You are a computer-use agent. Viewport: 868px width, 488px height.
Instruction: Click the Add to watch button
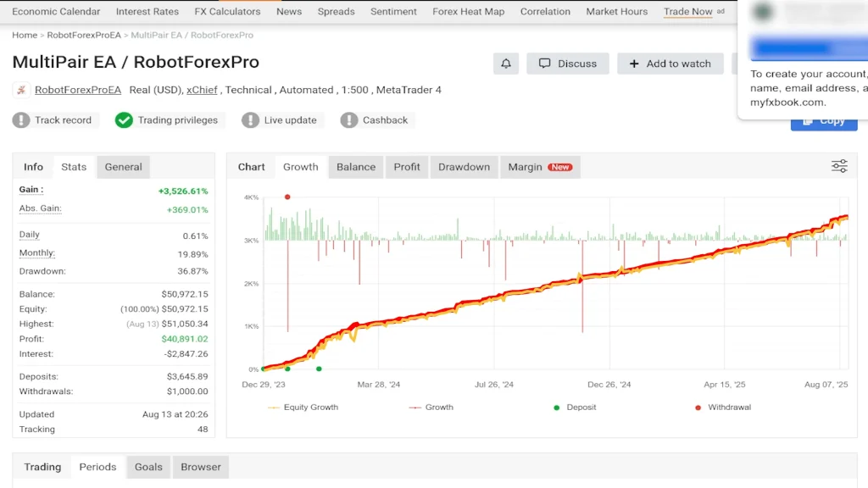pos(670,64)
